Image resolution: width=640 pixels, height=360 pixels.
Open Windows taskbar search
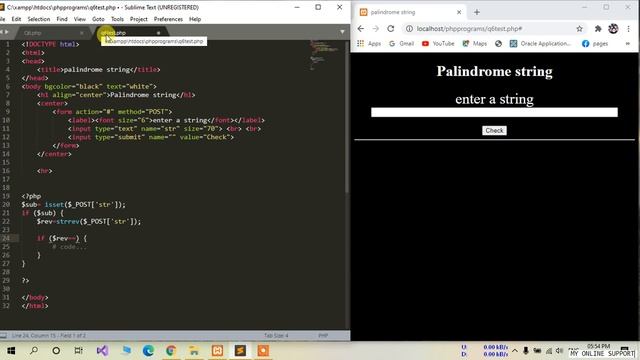point(34,351)
